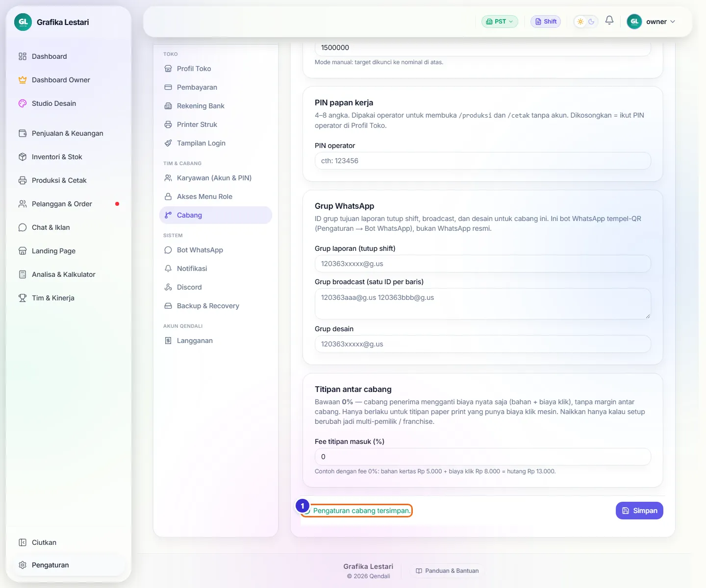The width and height of the screenshot is (706, 588).
Task: Navigate to Penjualan & Keuangan
Action: click(x=69, y=133)
